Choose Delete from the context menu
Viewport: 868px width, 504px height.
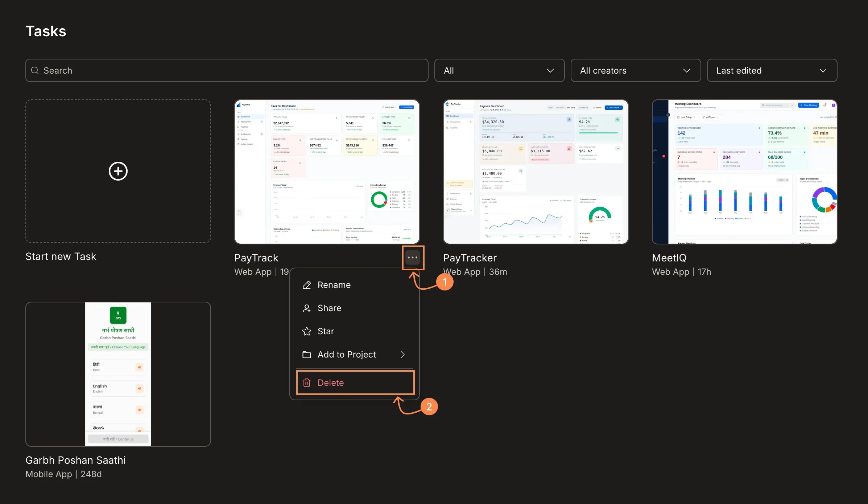coord(355,383)
